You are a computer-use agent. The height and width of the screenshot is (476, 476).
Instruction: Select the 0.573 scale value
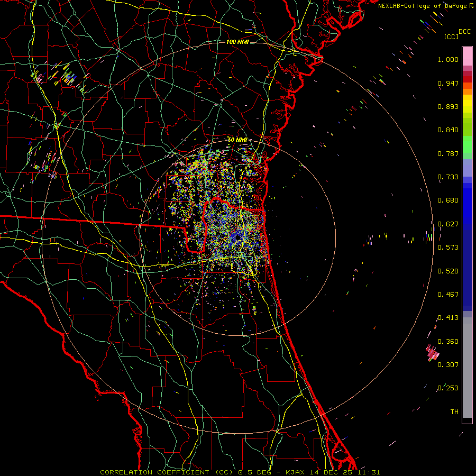[448, 248]
